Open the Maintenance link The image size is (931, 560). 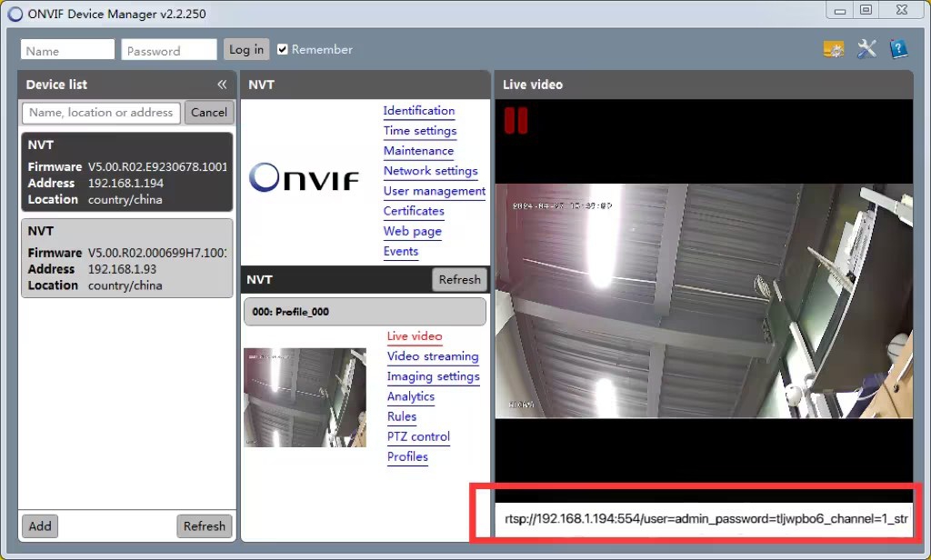pos(418,151)
